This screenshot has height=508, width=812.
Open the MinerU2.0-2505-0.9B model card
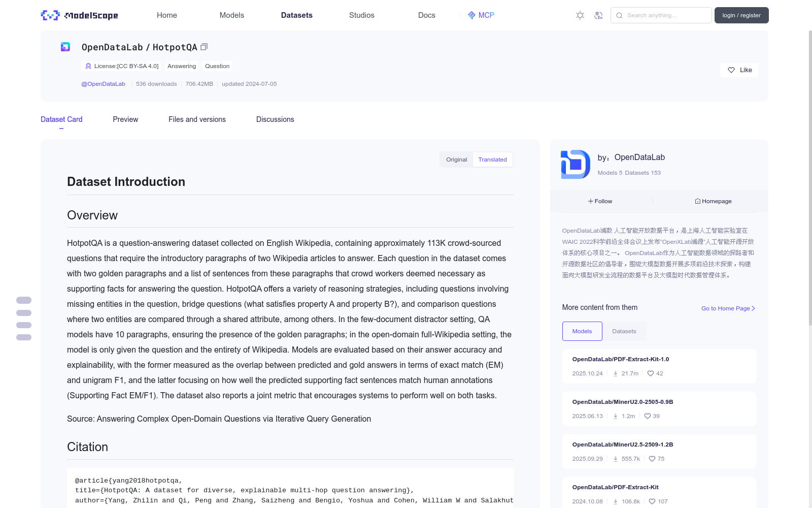click(659, 409)
